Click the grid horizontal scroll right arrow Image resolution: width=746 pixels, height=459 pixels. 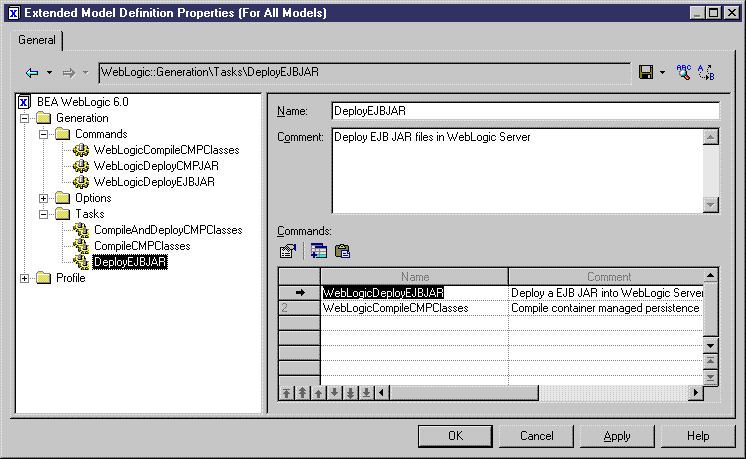(x=696, y=393)
